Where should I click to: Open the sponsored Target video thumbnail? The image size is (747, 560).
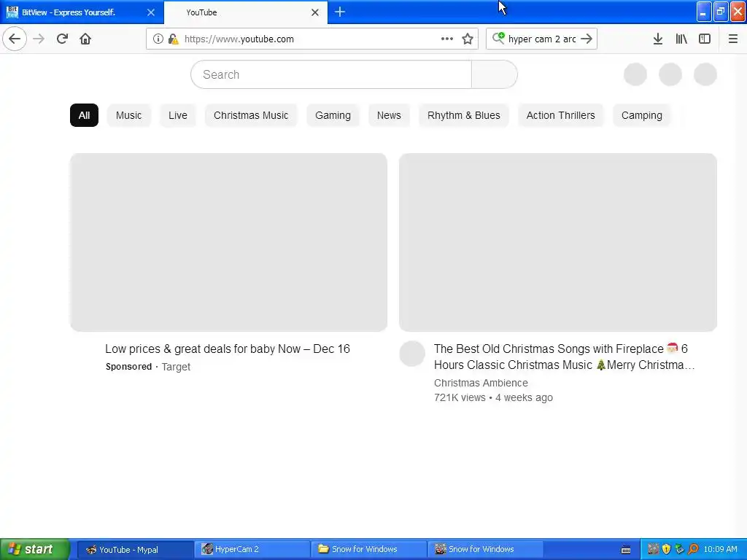tap(228, 242)
